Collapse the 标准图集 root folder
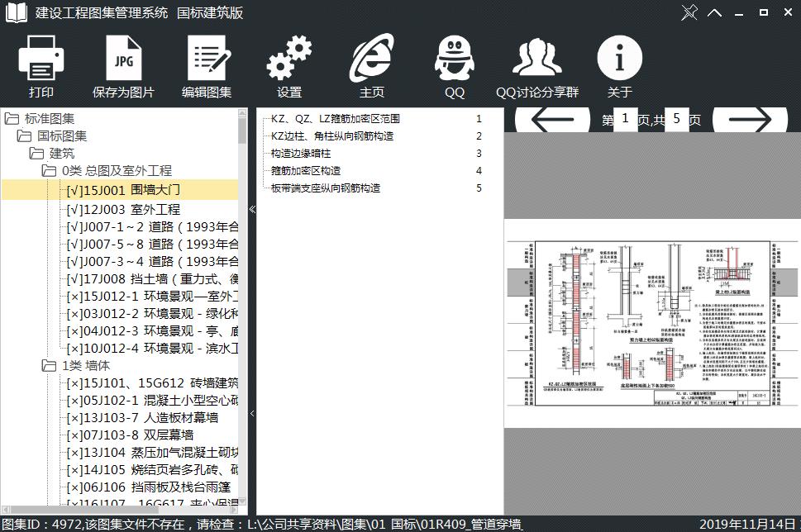Screen dimensions: 801x532 click(12, 119)
